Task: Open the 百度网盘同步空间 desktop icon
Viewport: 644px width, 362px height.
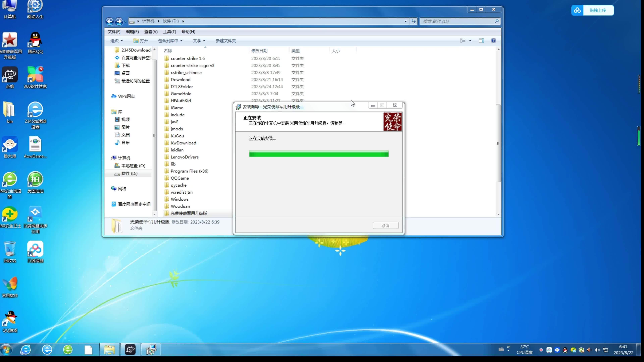Action: tap(35, 220)
